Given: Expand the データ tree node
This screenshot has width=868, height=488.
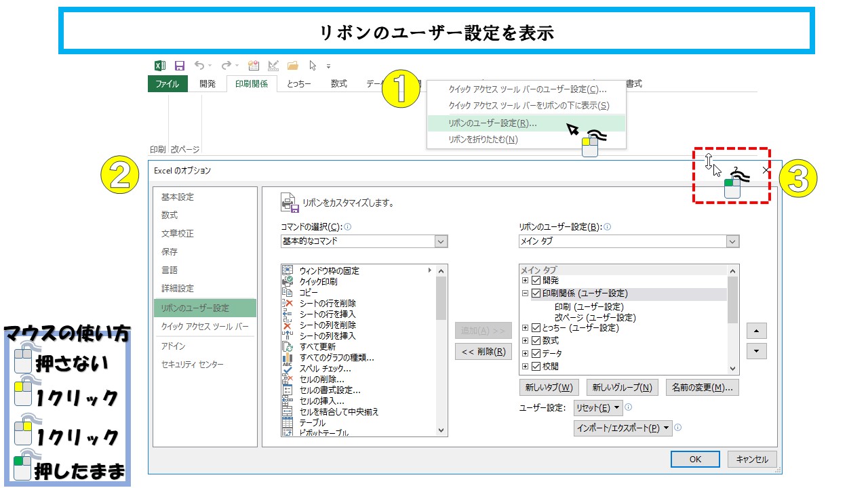Looking at the screenshot, I should click(526, 354).
